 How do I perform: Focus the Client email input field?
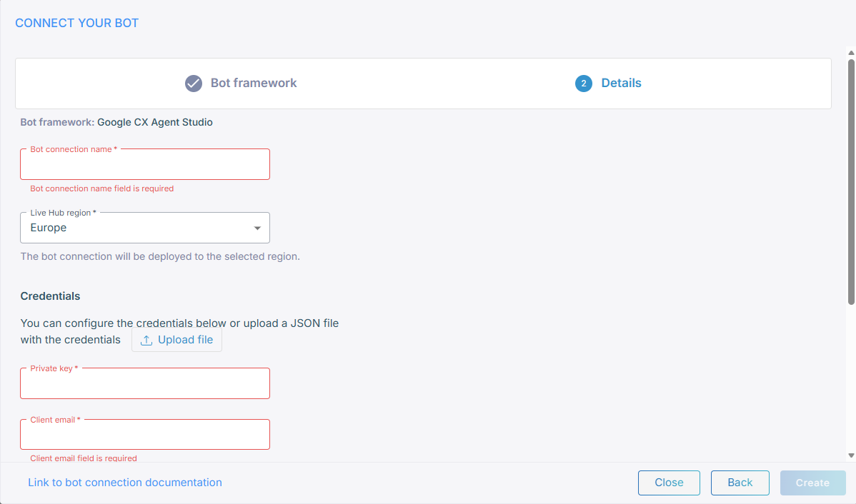tap(145, 436)
